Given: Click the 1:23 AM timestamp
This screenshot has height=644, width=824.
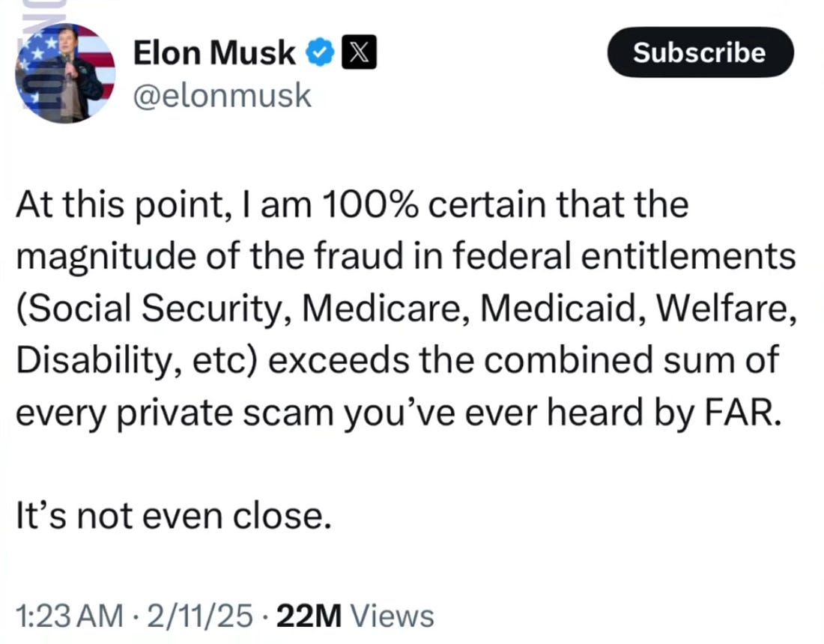Looking at the screenshot, I should [69, 616].
